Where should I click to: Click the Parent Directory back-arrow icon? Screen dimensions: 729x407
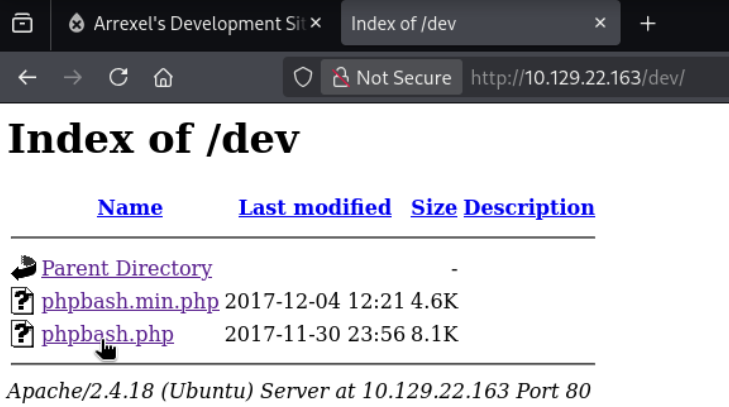pyautogui.click(x=23, y=268)
